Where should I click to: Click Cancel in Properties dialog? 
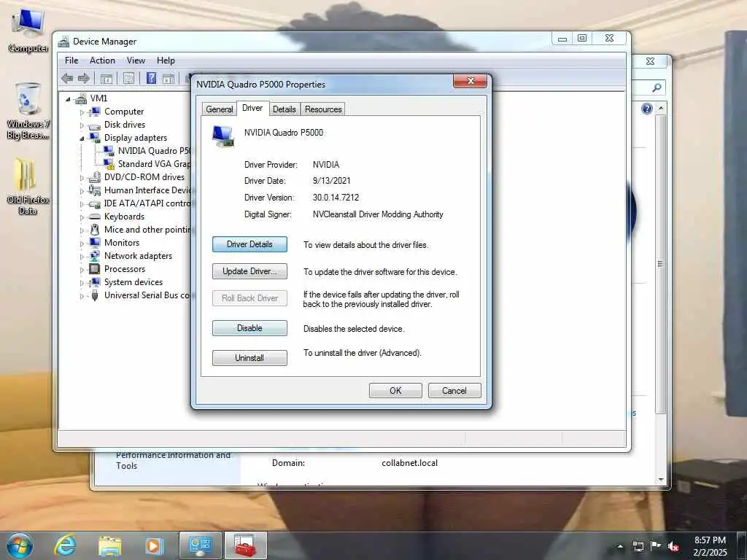pos(454,391)
